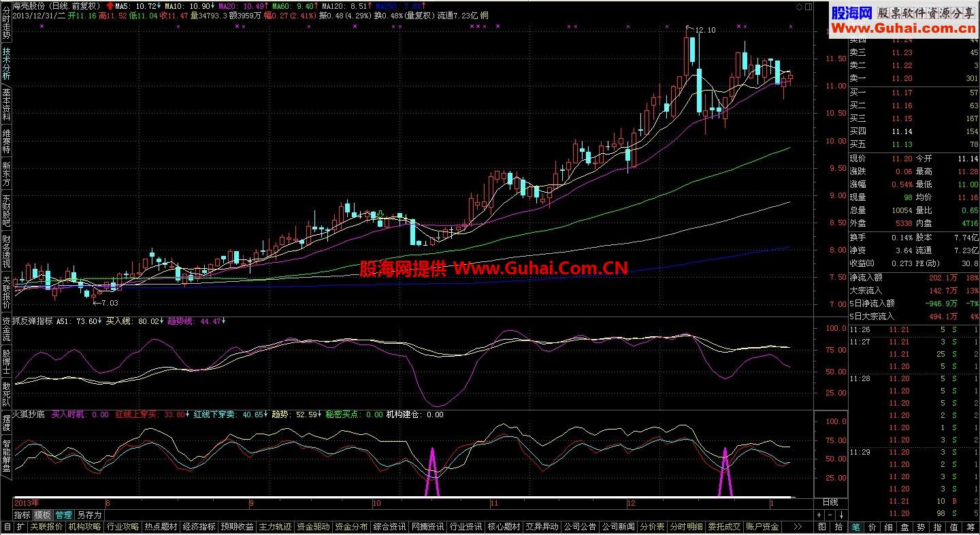Open the 新东方 sidebar tab
This screenshot has width=980, height=535.
pos(6,175)
